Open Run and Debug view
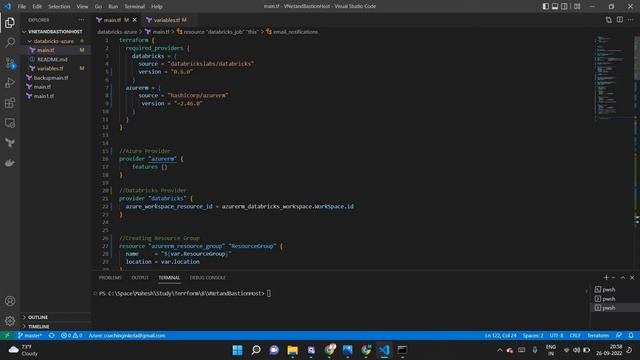 coord(10,83)
